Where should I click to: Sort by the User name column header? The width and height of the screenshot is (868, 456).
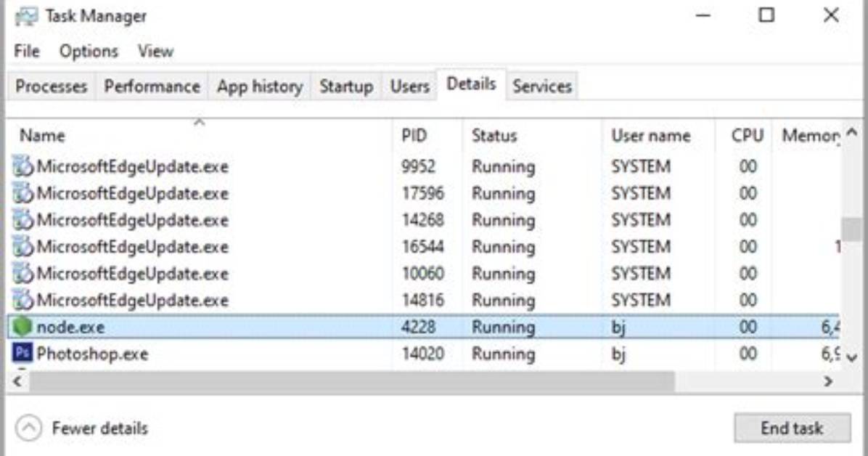click(x=658, y=136)
